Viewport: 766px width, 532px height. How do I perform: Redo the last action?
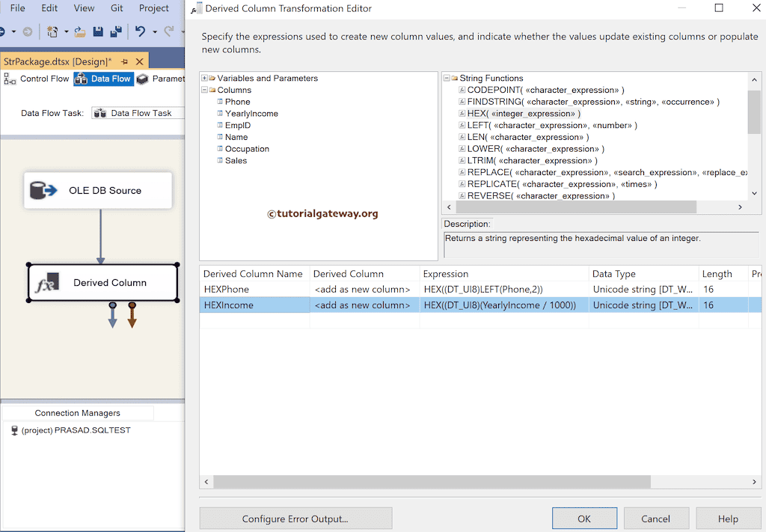coord(171,31)
